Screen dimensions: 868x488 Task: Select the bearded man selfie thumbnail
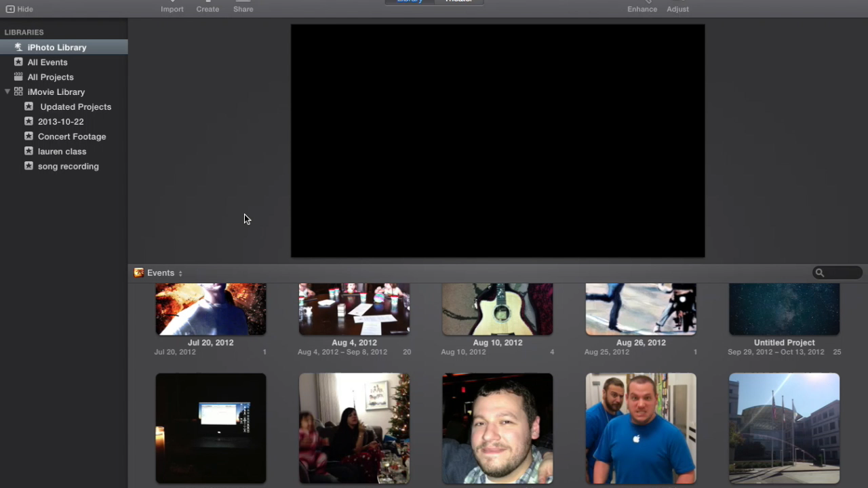pos(498,428)
